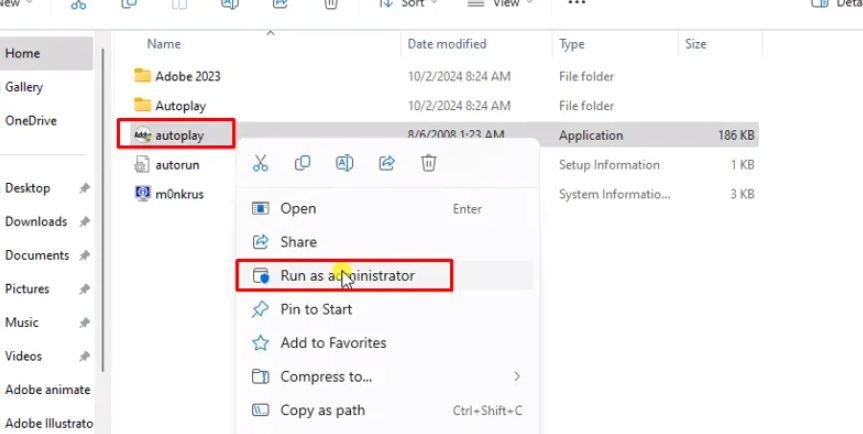863x434 pixels.
Task: Go to Downloads in the sidebar
Action: pyautogui.click(x=36, y=222)
